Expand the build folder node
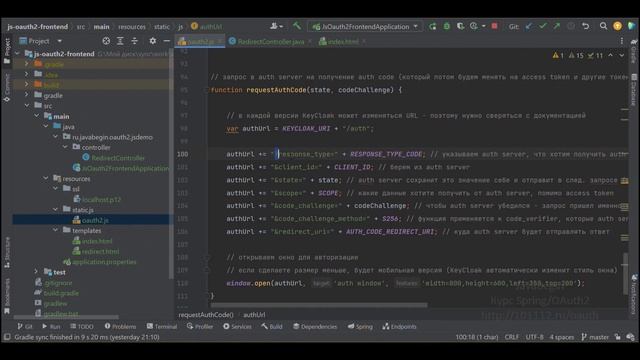Viewport: 640px width, 360px height. point(27,84)
